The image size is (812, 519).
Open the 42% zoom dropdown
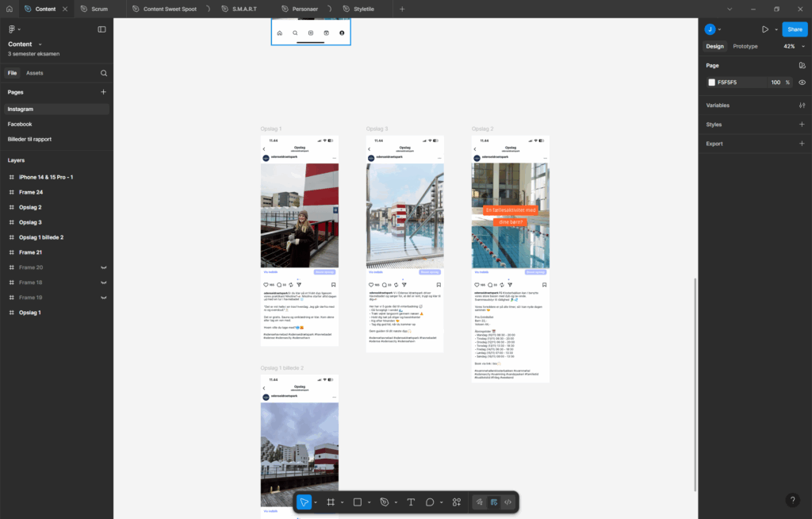(795, 46)
